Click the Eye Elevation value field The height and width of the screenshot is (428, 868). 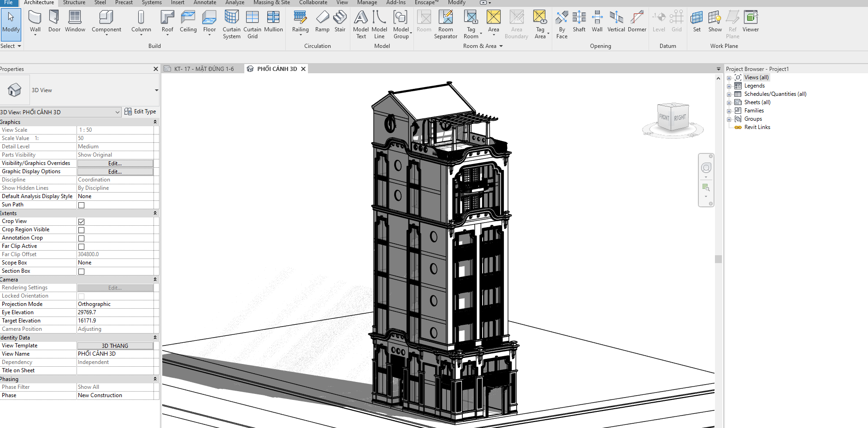pyautogui.click(x=115, y=312)
